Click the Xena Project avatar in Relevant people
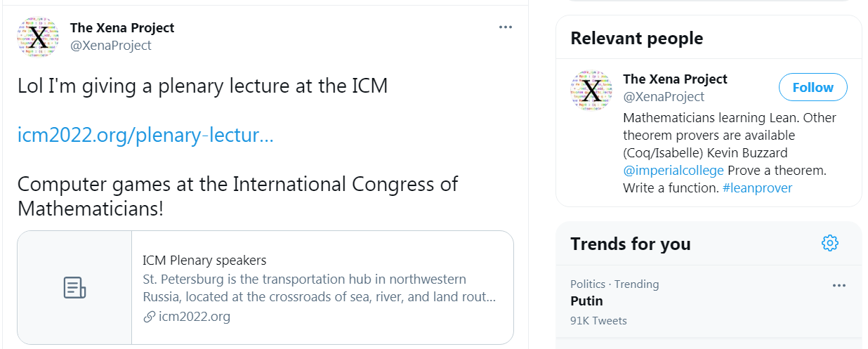 tap(592, 90)
